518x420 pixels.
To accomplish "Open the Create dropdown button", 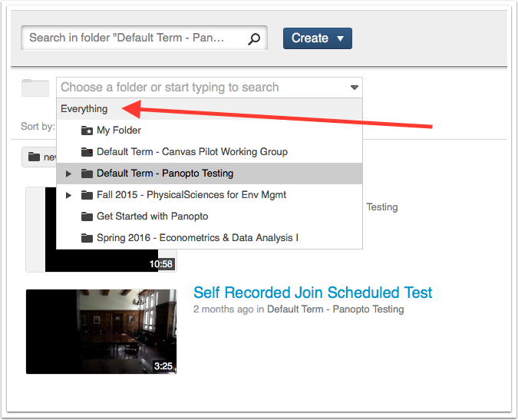I will [318, 38].
